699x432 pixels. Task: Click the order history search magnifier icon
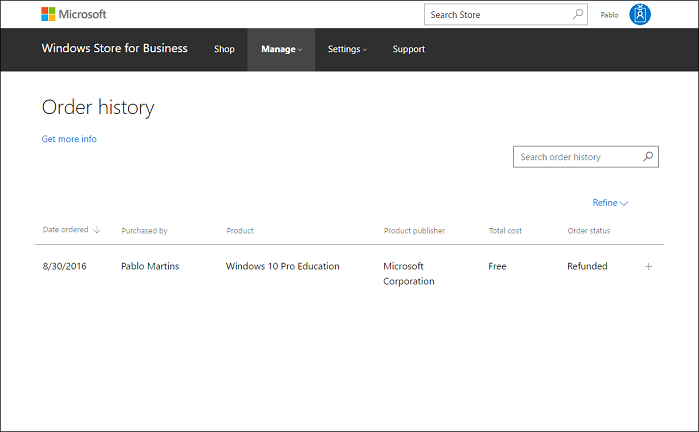(x=648, y=157)
